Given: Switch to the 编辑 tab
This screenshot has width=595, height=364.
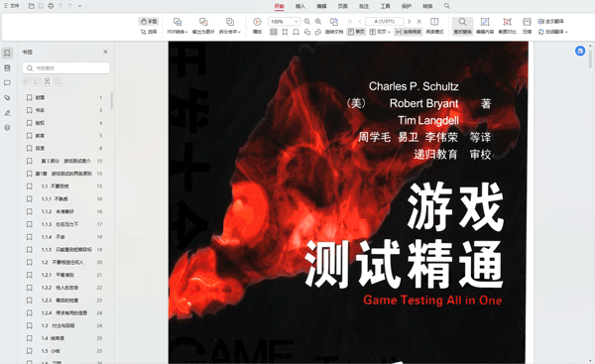Looking at the screenshot, I should [x=321, y=6].
